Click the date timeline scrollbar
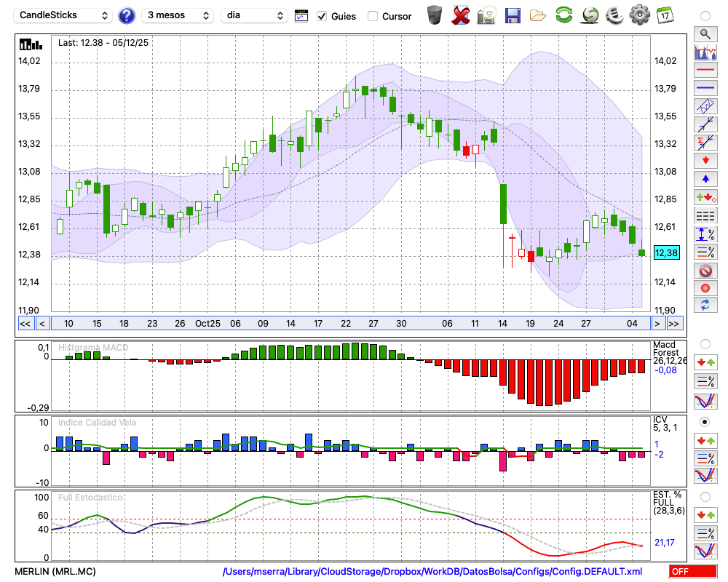 click(351, 324)
